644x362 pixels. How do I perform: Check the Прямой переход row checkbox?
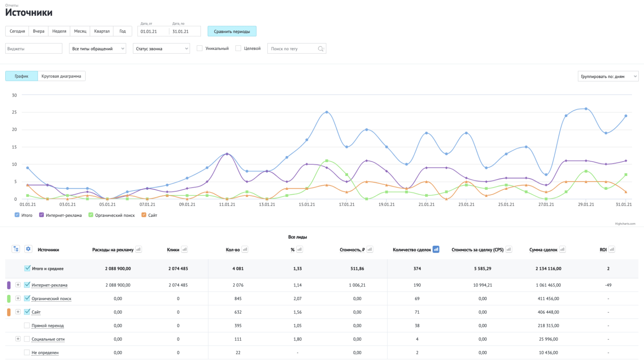27,325
